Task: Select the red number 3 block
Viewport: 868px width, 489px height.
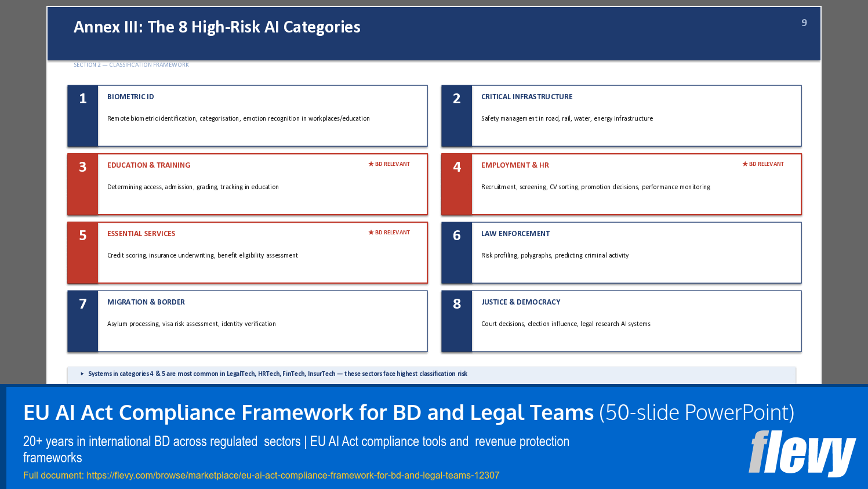Action: point(83,184)
